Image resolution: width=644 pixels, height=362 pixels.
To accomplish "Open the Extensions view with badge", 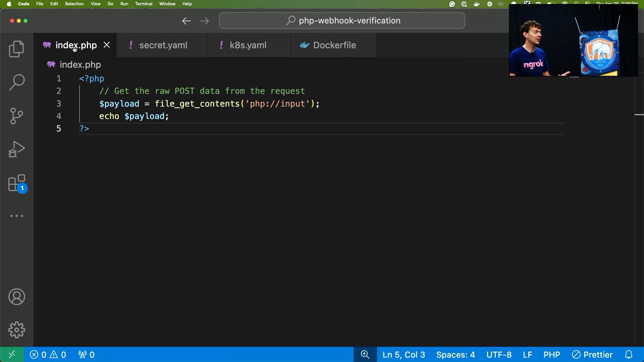I will coord(17,183).
